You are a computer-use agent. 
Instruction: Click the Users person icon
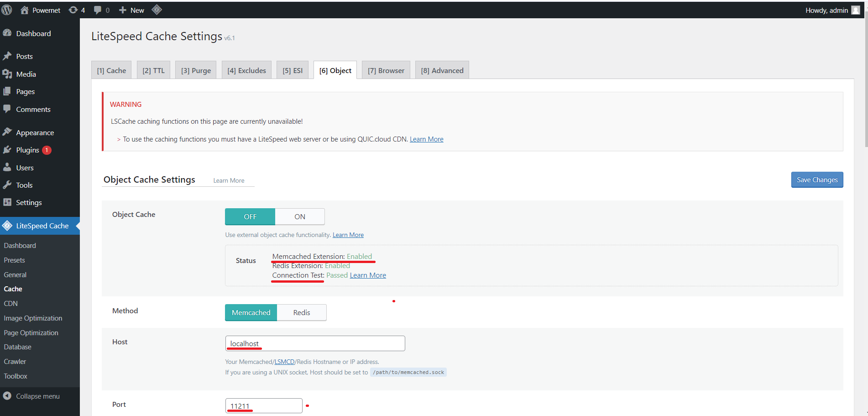tap(7, 167)
